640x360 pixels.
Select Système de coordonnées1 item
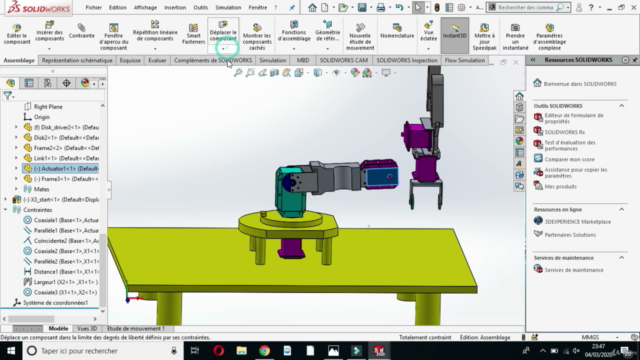click(51, 303)
